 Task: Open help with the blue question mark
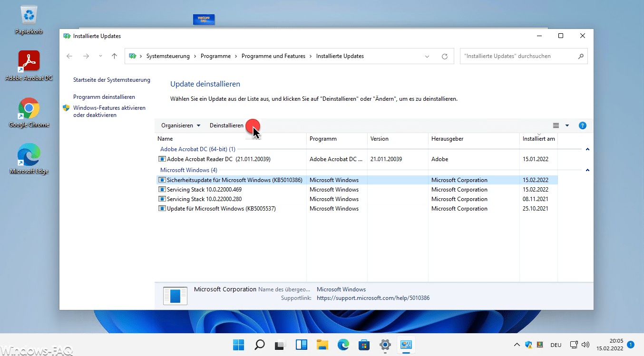[x=583, y=125]
